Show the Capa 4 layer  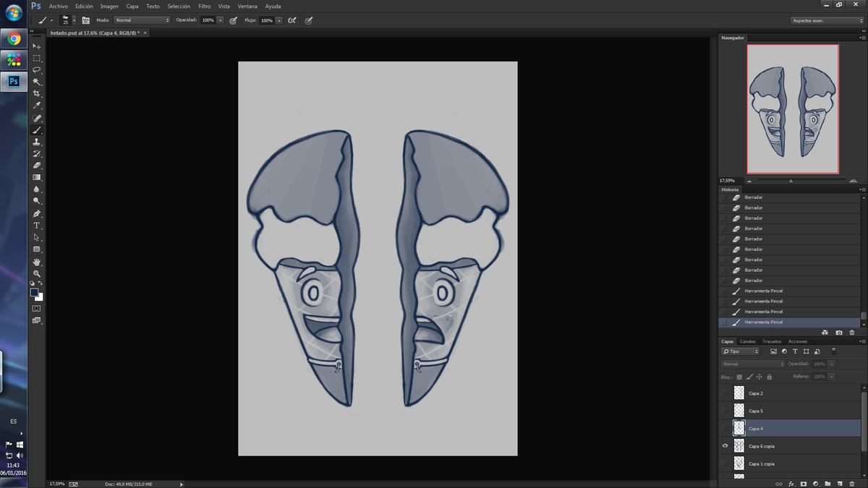[726, 429]
